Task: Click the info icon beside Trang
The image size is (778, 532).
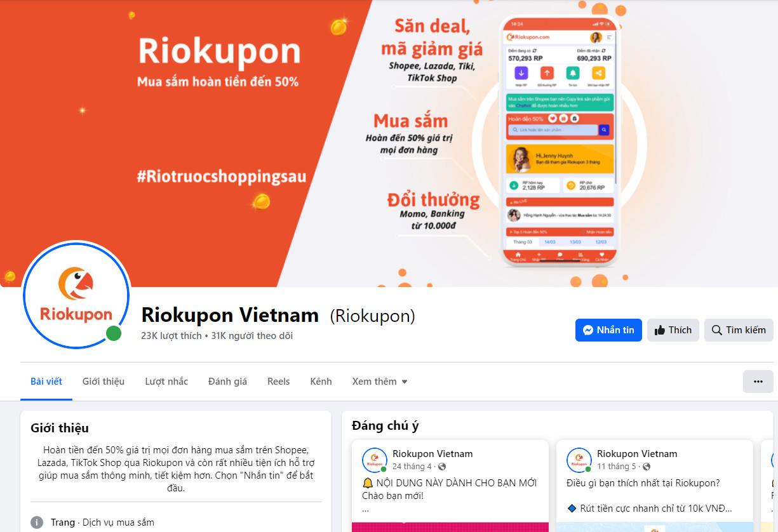Action: coord(37,522)
